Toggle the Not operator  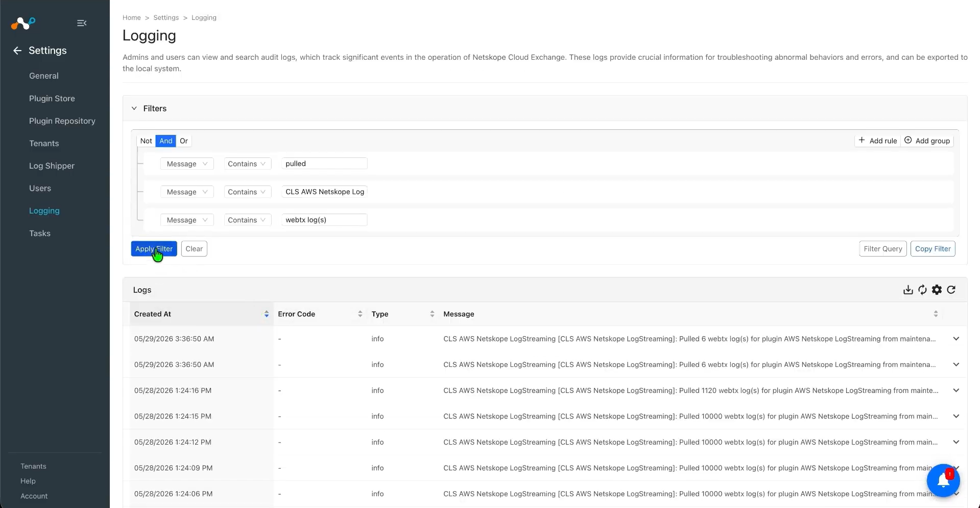(146, 141)
